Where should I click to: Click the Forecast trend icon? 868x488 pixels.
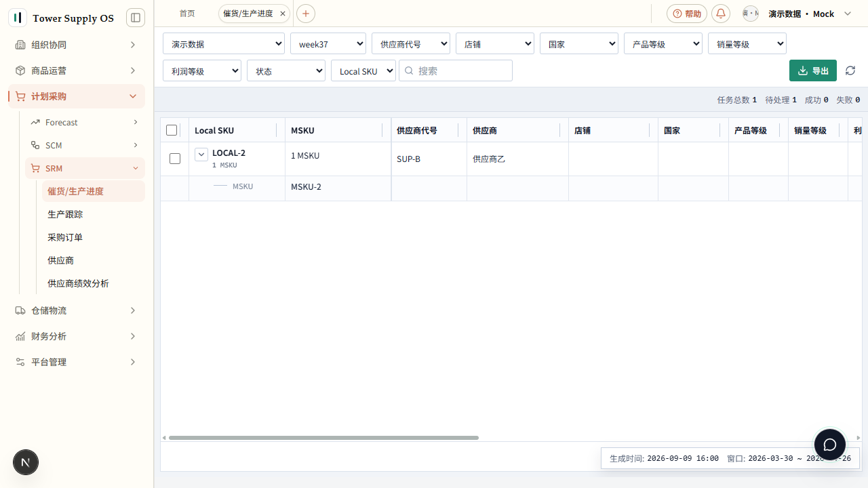(x=35, y=122)
